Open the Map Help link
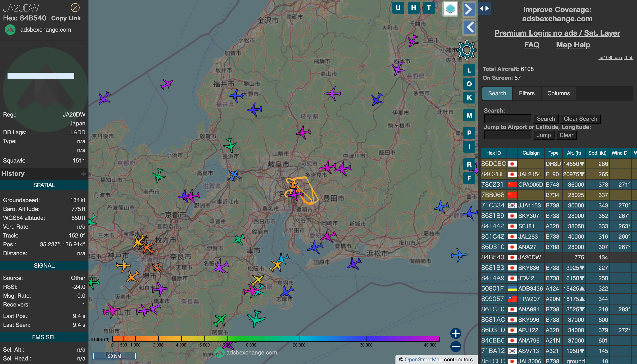637x364 pixels. click(x=573, y=45)
